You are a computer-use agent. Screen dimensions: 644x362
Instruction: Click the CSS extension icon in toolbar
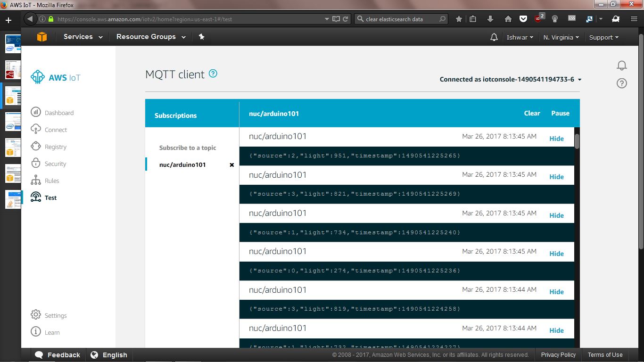coord(572,18)
